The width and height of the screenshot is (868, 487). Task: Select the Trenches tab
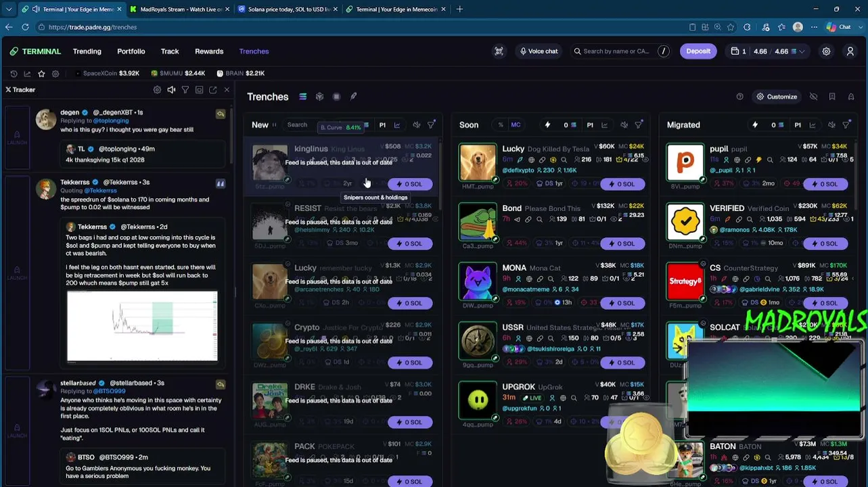tap(254, 51)
